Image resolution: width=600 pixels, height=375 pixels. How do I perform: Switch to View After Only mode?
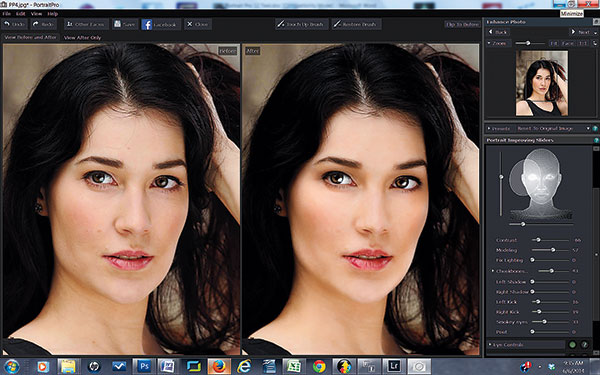[82, 38]
